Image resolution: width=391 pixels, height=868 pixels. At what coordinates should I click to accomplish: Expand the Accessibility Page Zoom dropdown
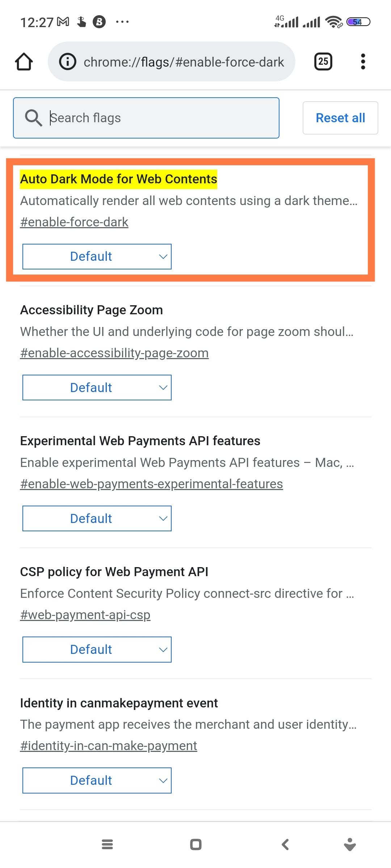click(97, 387)
